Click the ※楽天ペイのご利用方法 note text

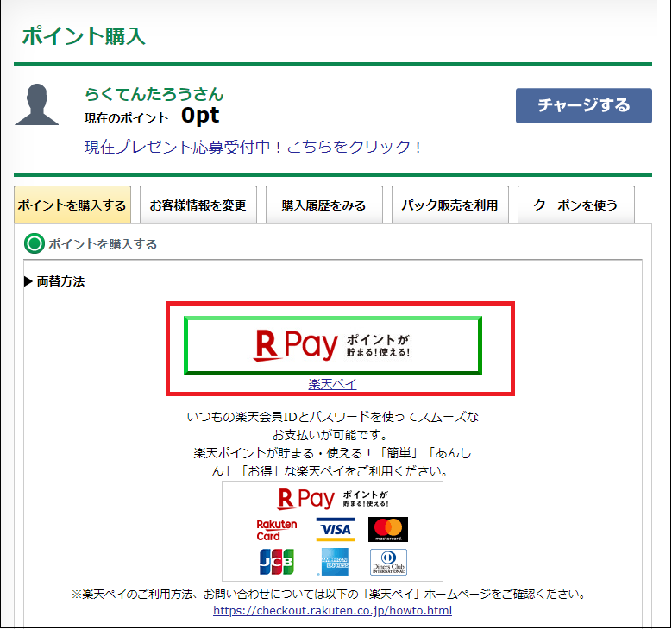[329, 594]
